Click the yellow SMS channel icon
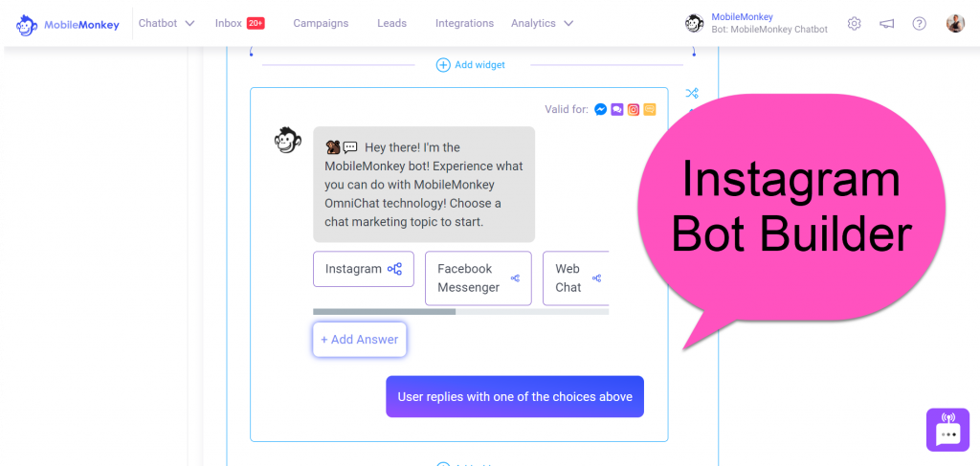Viewport: 980px width, 466px height. click(x=650, y=109)
